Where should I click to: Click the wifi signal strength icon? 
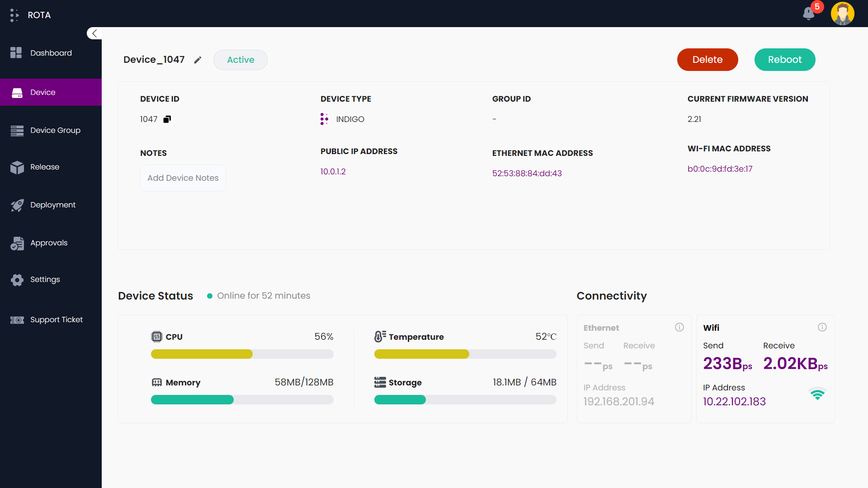click(x=817, y=394)
